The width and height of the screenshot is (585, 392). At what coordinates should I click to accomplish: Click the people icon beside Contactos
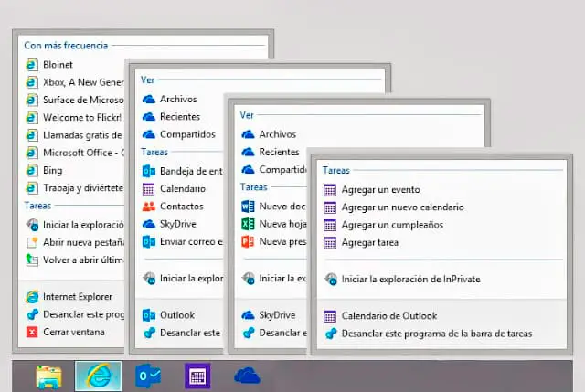point(149,207)
